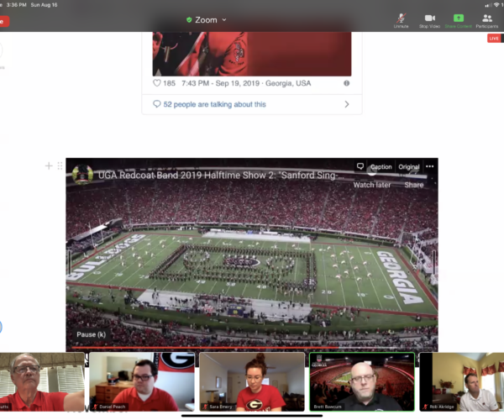
Task: Click the 3:36 PM clock in status bar
Action: 17,5
